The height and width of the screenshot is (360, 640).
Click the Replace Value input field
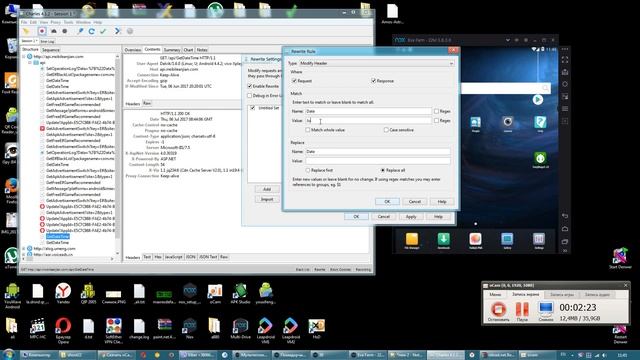click(378, 161)
